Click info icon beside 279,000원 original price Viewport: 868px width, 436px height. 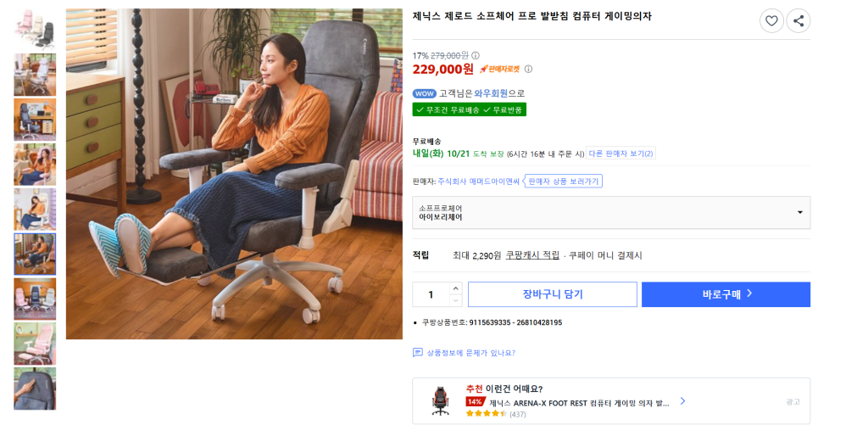pyautogui.click(x=476, y=56)
